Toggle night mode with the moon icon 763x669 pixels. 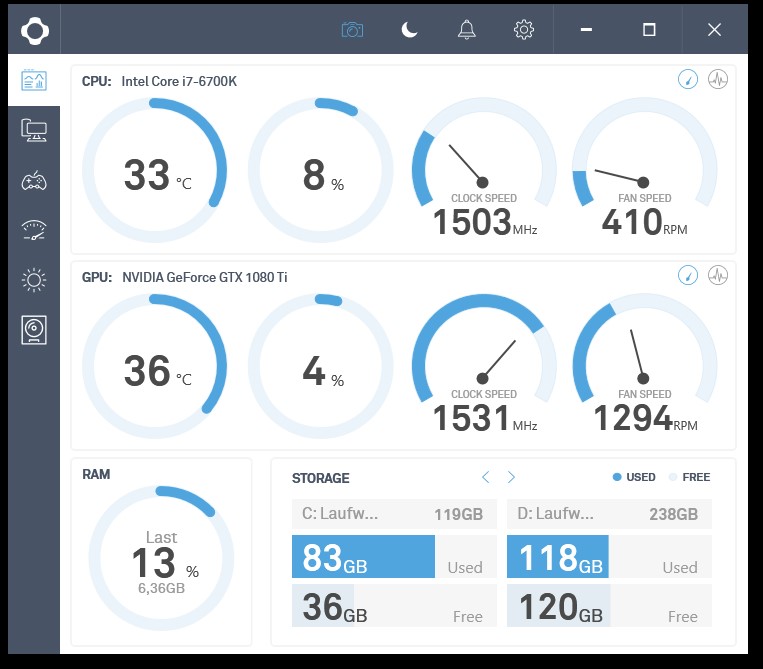point(409,30)
